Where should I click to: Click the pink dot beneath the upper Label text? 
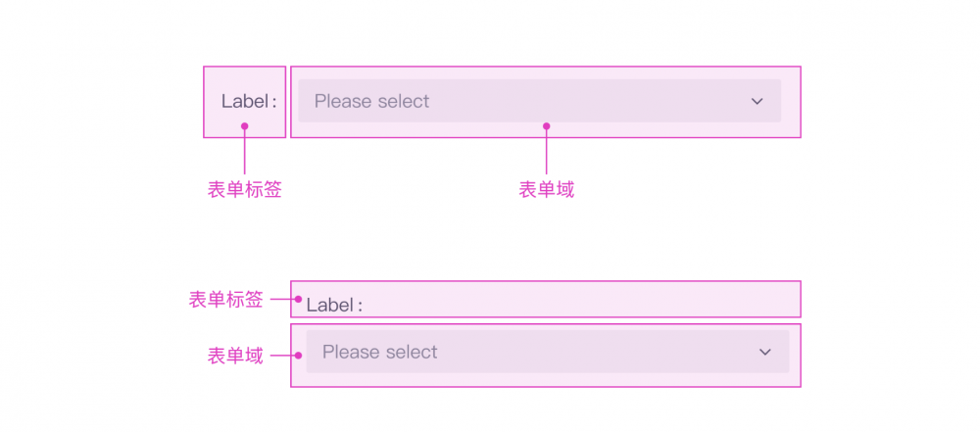point(244,125)
